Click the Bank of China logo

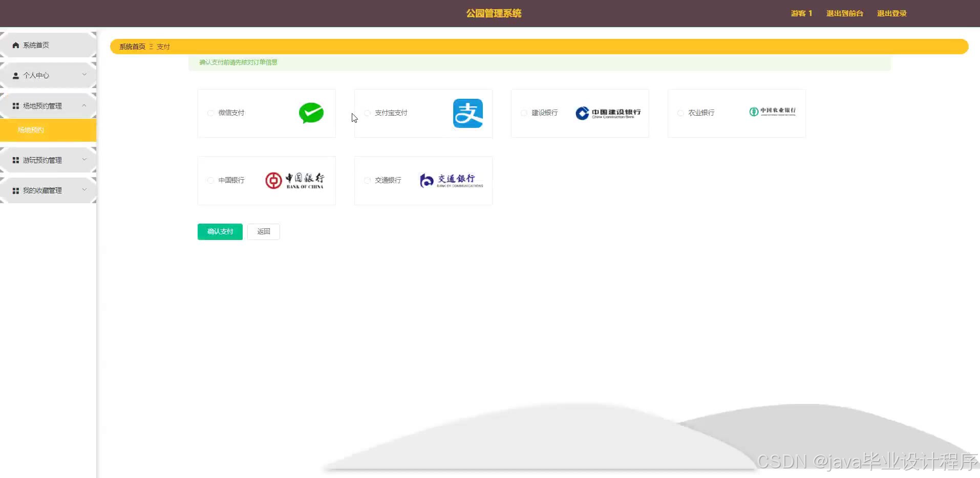(x=294, y=181)
